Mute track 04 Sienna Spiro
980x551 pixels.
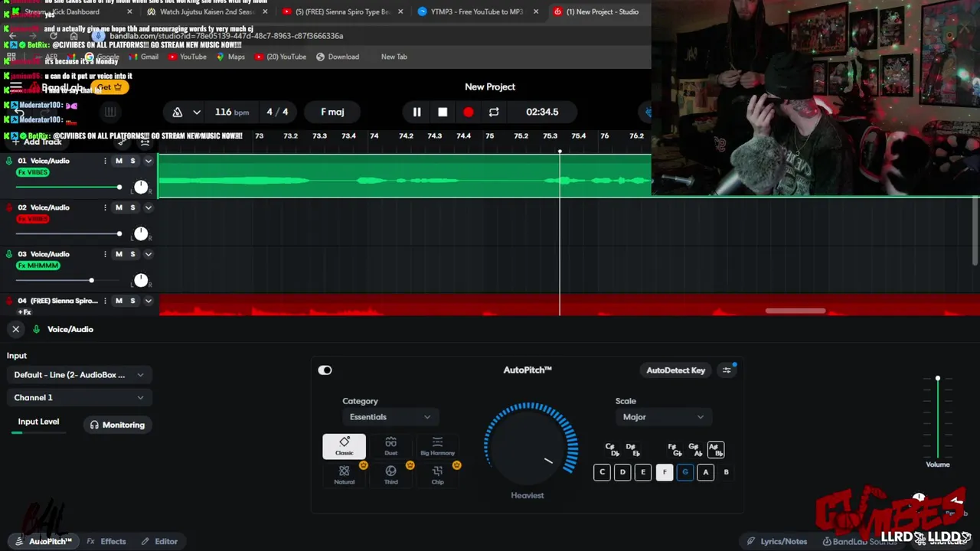pyautogui.click(x=119, y=301)
